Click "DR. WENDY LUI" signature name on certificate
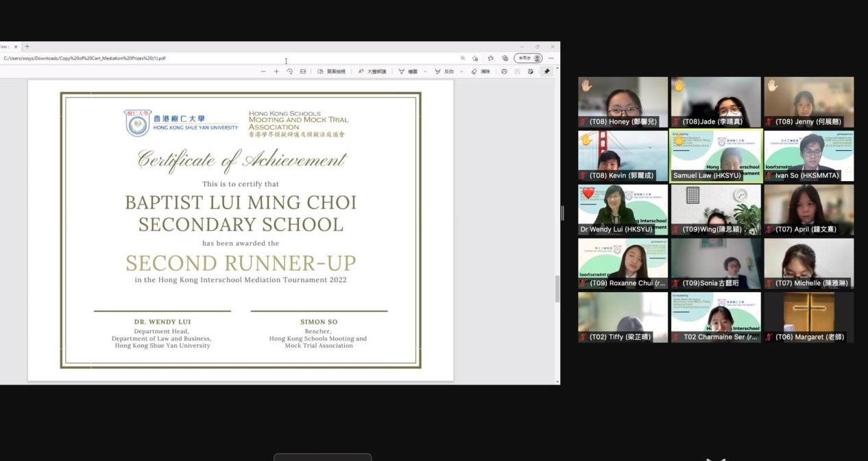The image size is (868, 461). coord(162,322)
